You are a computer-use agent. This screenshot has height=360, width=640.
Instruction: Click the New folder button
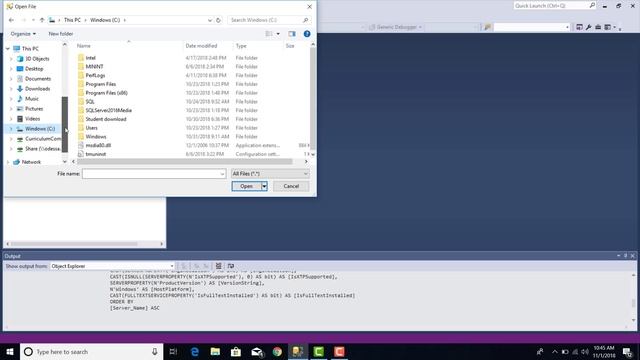point(61,34)
